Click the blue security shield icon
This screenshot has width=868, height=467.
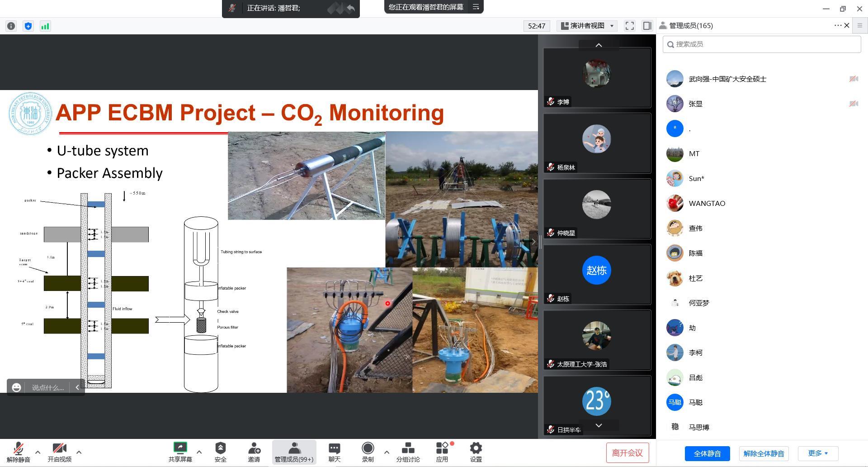coord(28,26)
